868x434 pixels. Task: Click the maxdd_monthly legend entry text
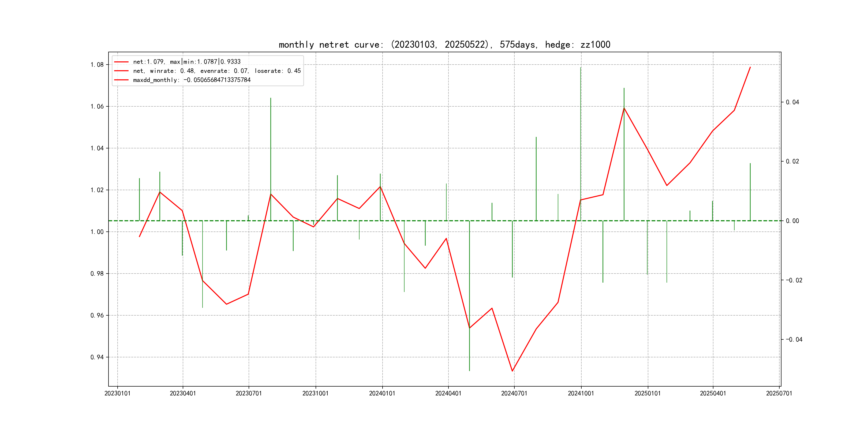coord(192,80)
